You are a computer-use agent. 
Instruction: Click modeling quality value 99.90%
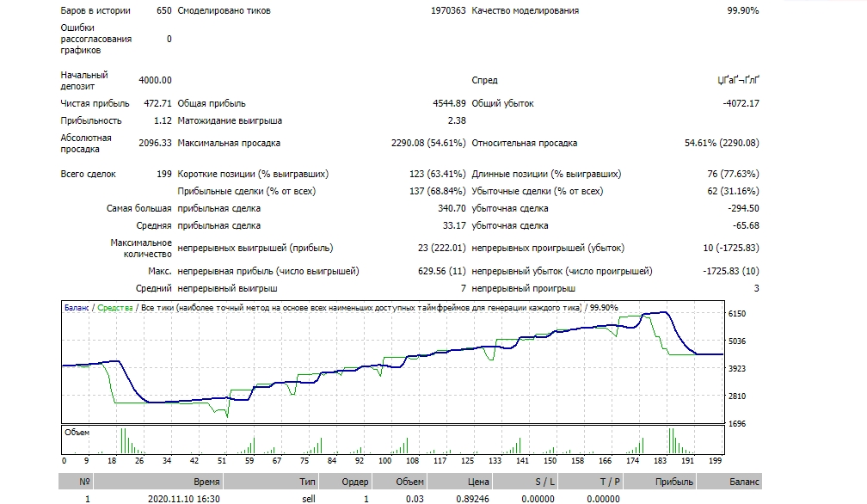coord(742,10)
